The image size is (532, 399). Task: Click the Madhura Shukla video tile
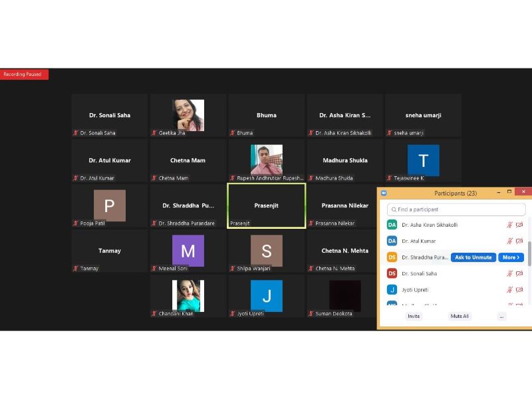(345, 160)
